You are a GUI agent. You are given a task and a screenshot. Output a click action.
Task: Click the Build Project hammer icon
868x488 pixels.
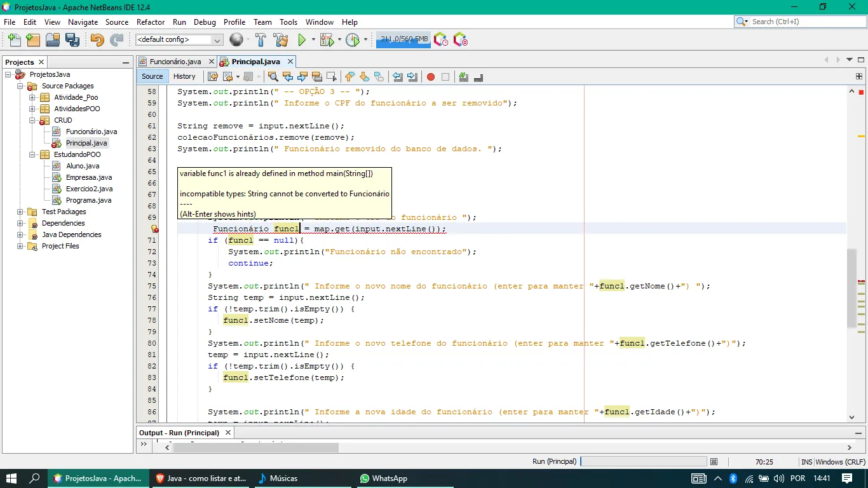click(x=261, y=40)
